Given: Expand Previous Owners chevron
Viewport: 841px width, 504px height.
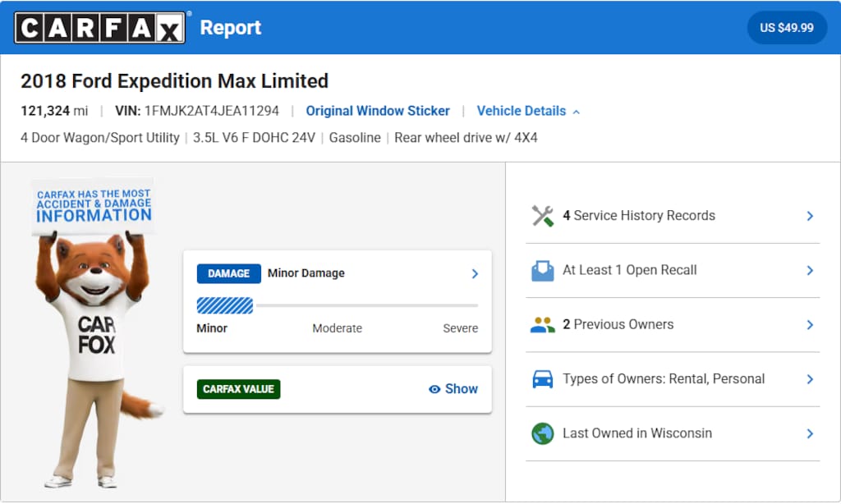Looking at the screenshot, I should pyautogui.click(x=810, y=325).
